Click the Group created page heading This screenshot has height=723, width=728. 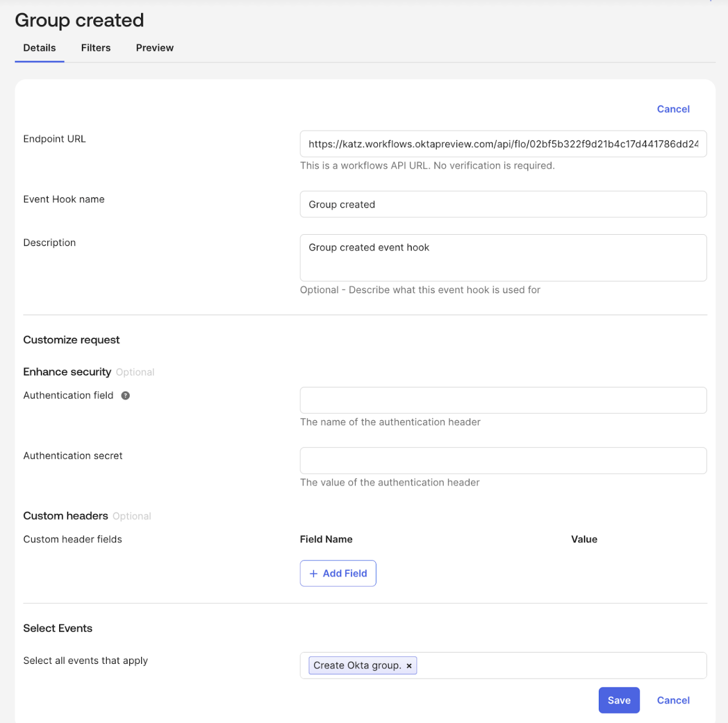point(79,20)
